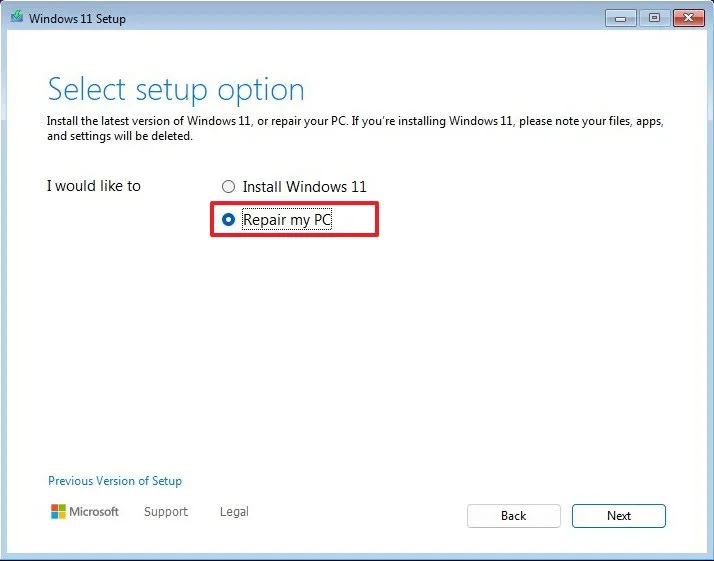
Task: Click the 'Select setup option' heading
Action: pos(176,90)
